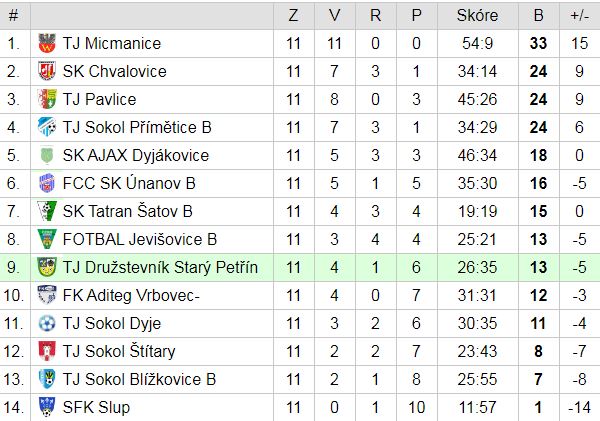The height and width of the screenshot is (421, 600).
Task: Click the TJ Micmanice club crest
Action: tap(47, 43)
